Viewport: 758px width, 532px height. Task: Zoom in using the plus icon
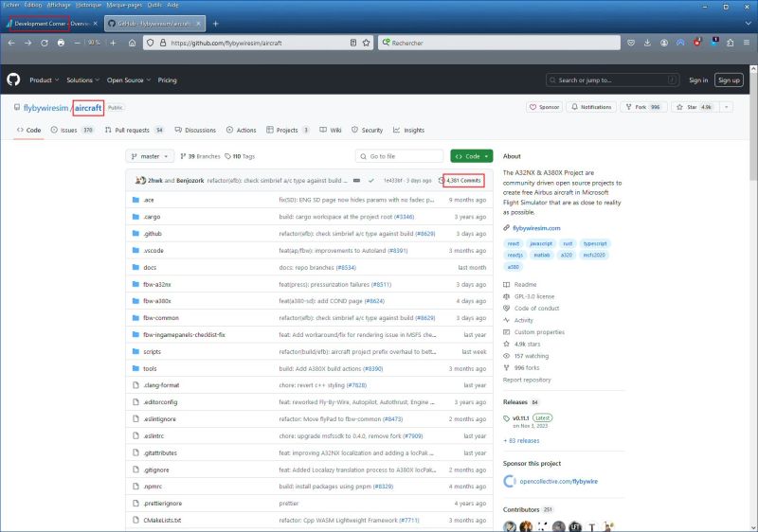click(x=113, y=43)
